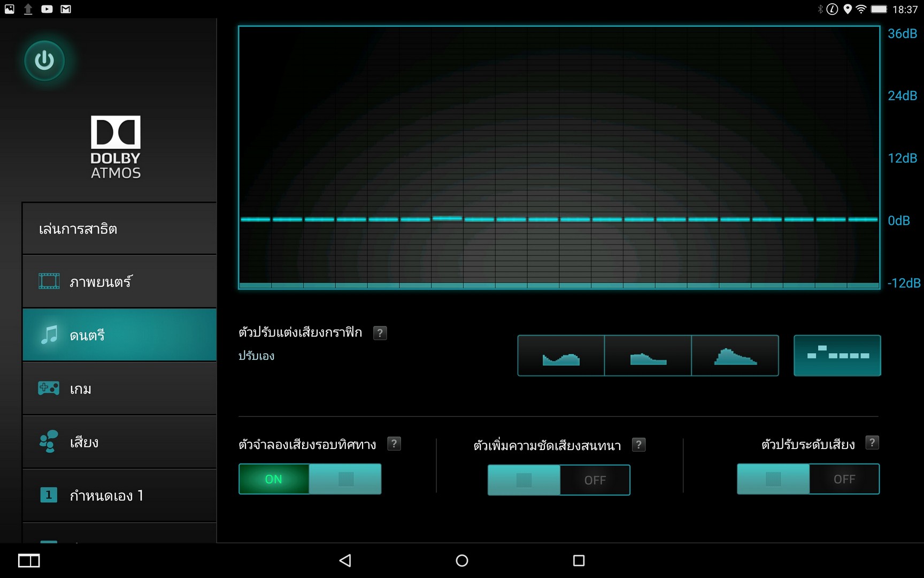Viewport: 924px width, 578px height.
Task: Open help for graphic equalizer
Action: point(380,333)
